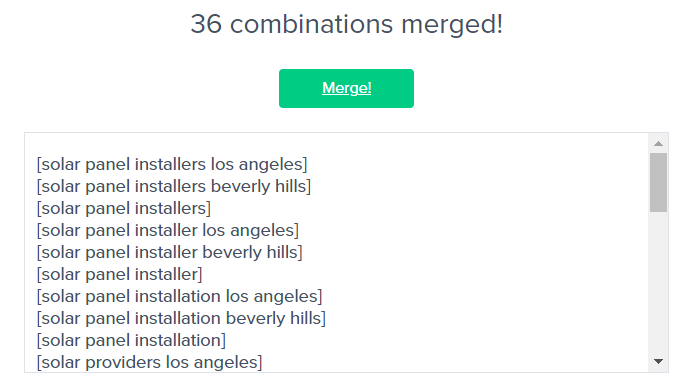Viewport: 675px width, 388px height.
Task: Click the line '[solar panel installers beverly hills]'
Action: (173, 186)
